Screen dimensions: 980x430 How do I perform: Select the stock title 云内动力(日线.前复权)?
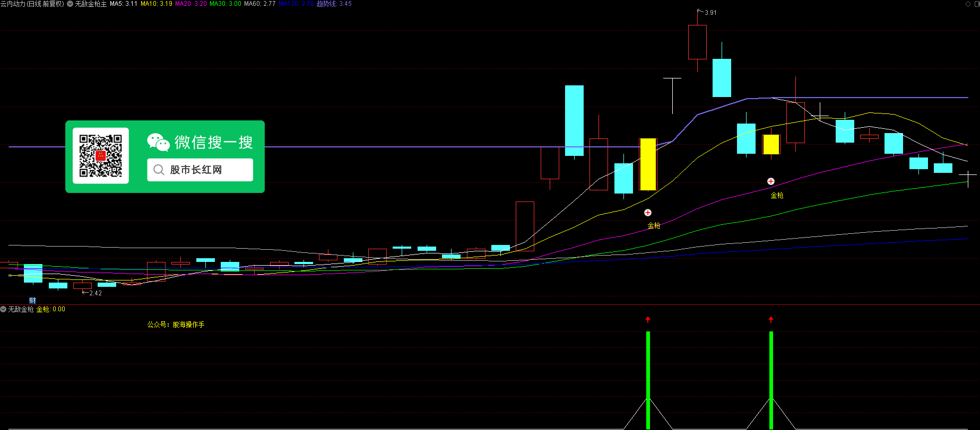[32, 4]
